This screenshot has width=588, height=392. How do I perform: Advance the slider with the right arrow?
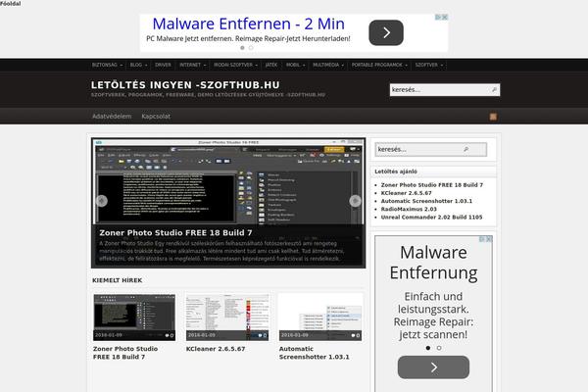(x=355, y=201)
